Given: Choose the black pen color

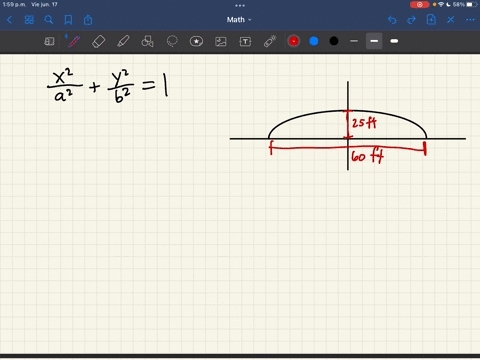Looking at the screenshot, I should pyautogui.click(x=334, y=41).
